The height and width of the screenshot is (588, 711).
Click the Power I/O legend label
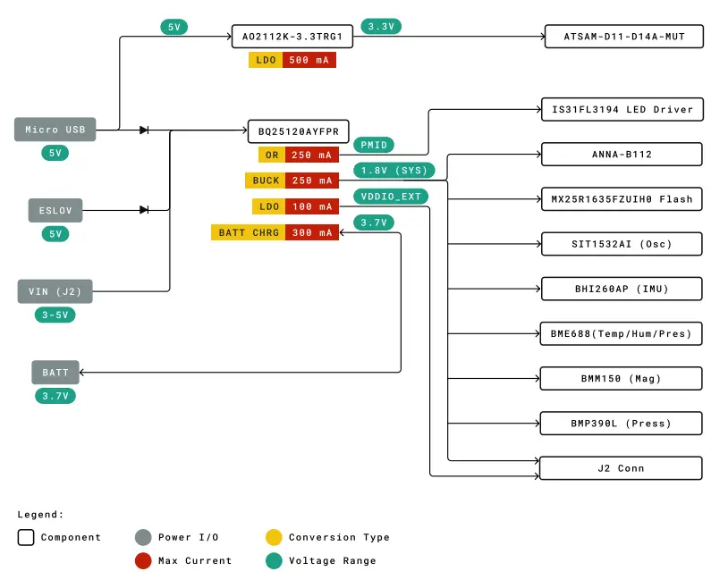(188, 537)
